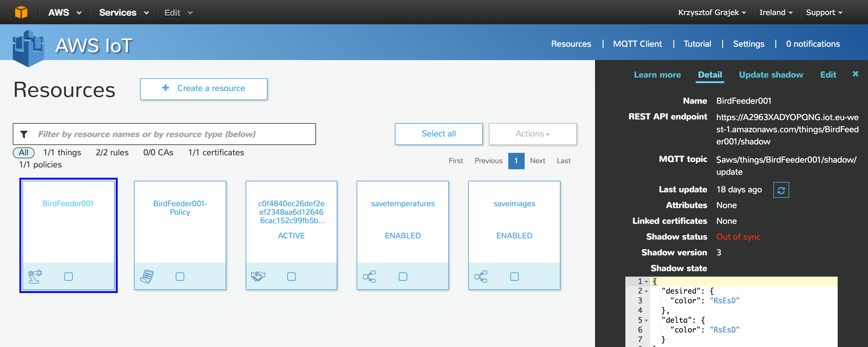The height and width of the screenshot is (347, 868).
Task: Open the Edit dropdown in top bar
Action: pos(178,13)
